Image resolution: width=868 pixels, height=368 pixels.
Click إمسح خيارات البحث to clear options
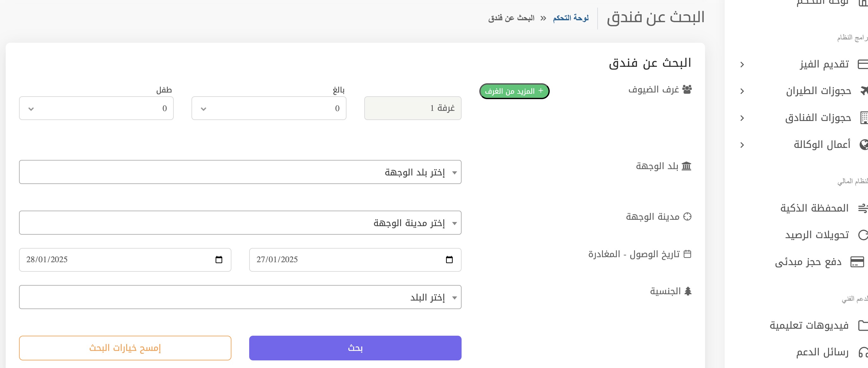[x=125, y=348]
